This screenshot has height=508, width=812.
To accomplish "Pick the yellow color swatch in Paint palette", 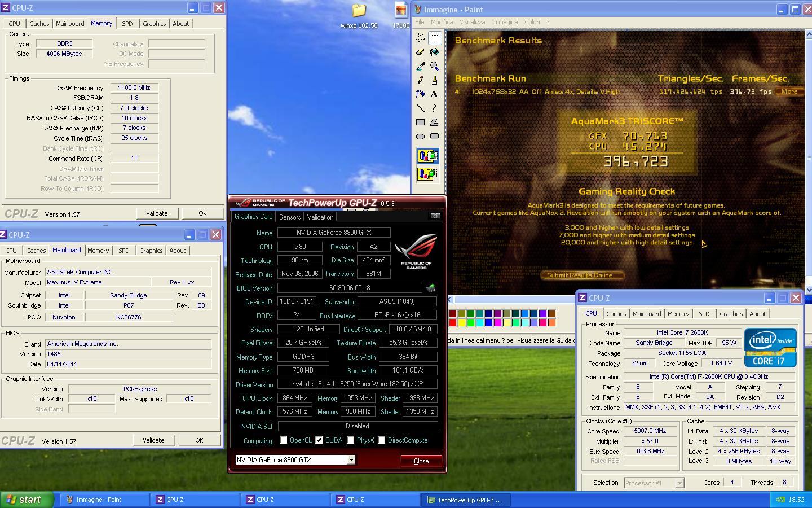I will click(461, 323).
